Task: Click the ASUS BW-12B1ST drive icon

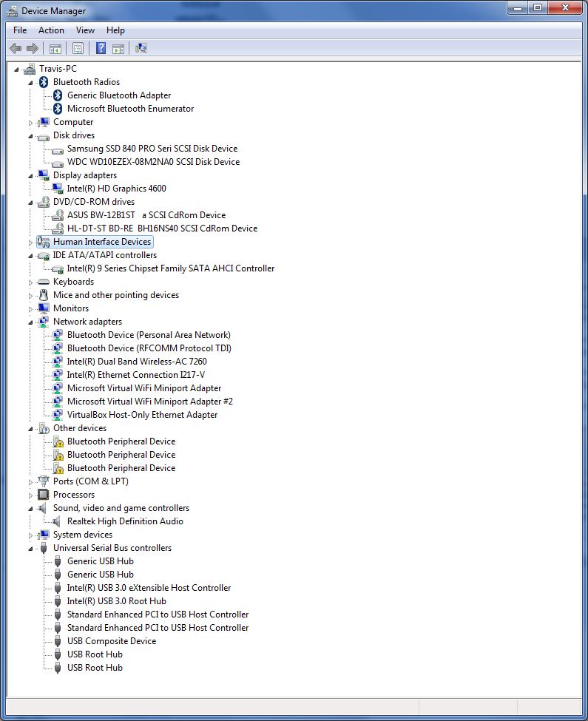Action: pyautogui.click(x=58, y=214)
